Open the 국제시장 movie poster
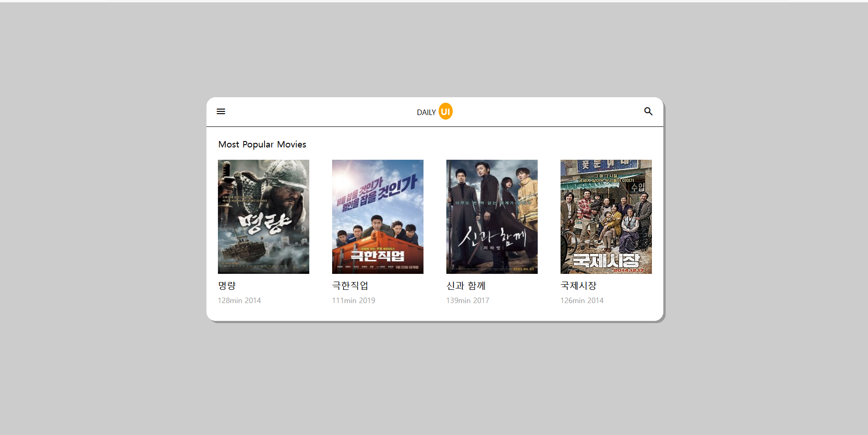The width and height of the screenshot is (868, 435). [606, 217]
